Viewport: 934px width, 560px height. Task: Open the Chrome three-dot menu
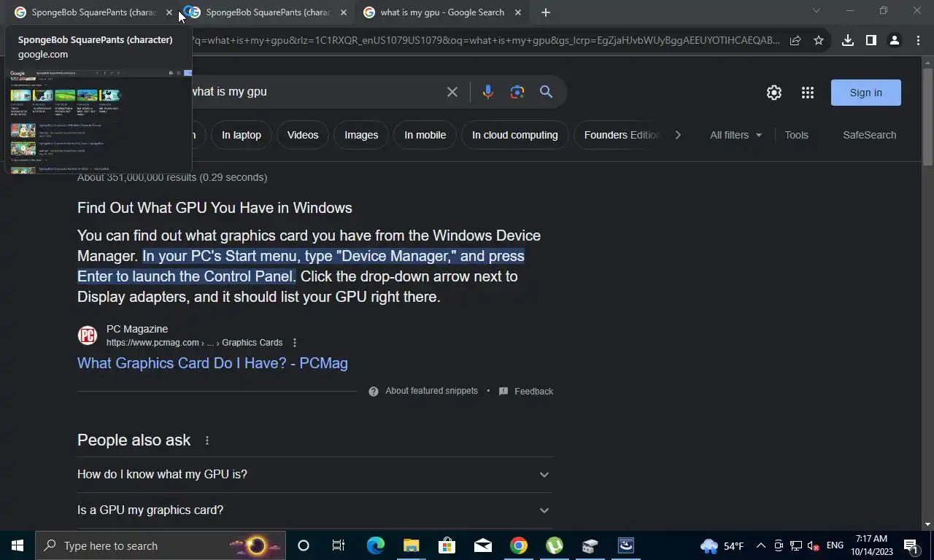917,40
